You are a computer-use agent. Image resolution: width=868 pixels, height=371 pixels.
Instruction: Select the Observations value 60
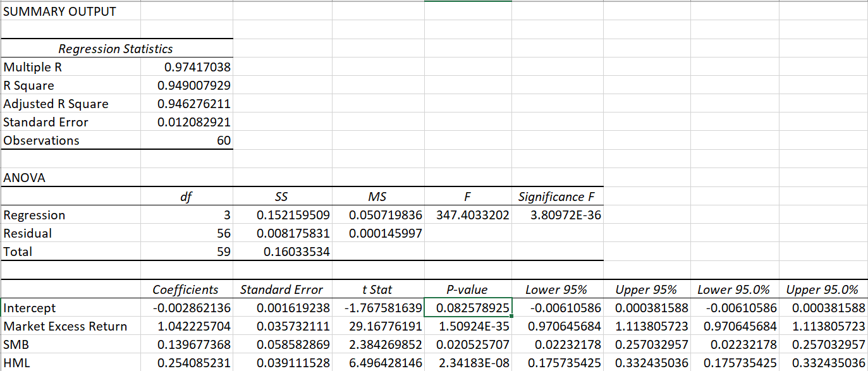pyautogui.click(x=223, y=140)
